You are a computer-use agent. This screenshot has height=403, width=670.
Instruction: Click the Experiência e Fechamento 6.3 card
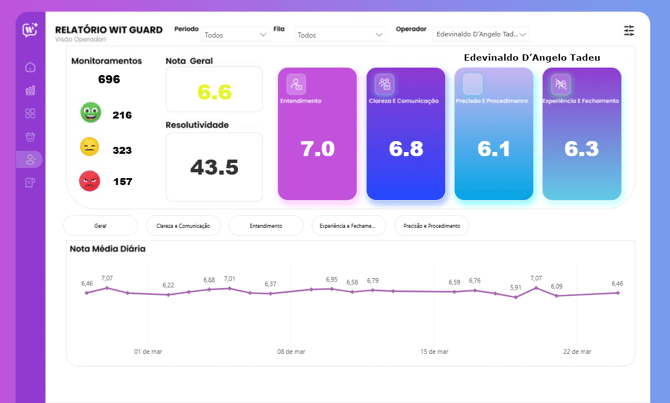coord(582,134)
